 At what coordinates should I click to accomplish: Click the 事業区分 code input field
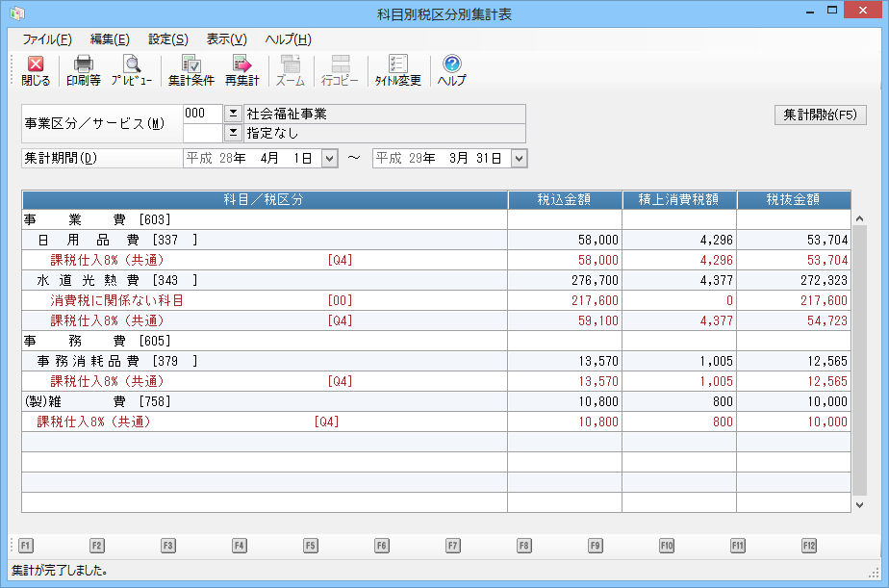(202, 114)
